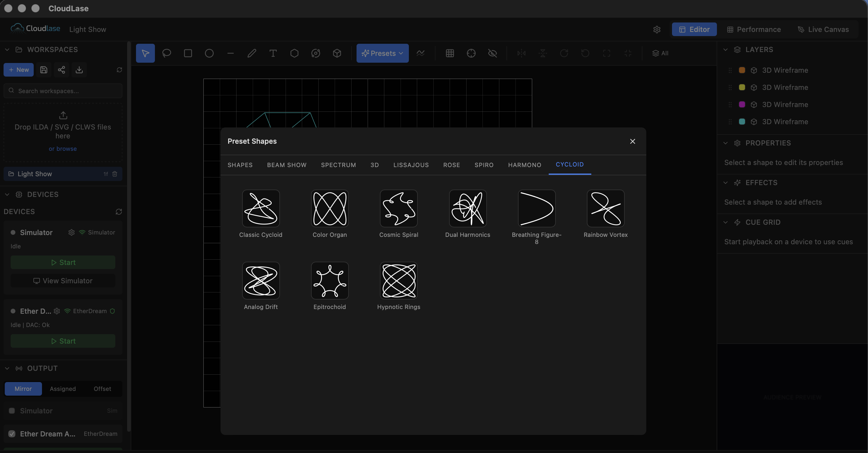Select the Rectangle shape tool
The height and width of the screenshot is (453, 868).
tap(188, 53)
